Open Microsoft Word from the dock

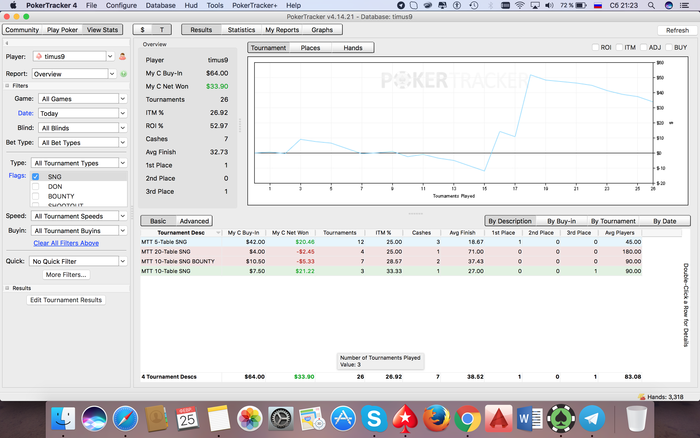coord(529,419)
